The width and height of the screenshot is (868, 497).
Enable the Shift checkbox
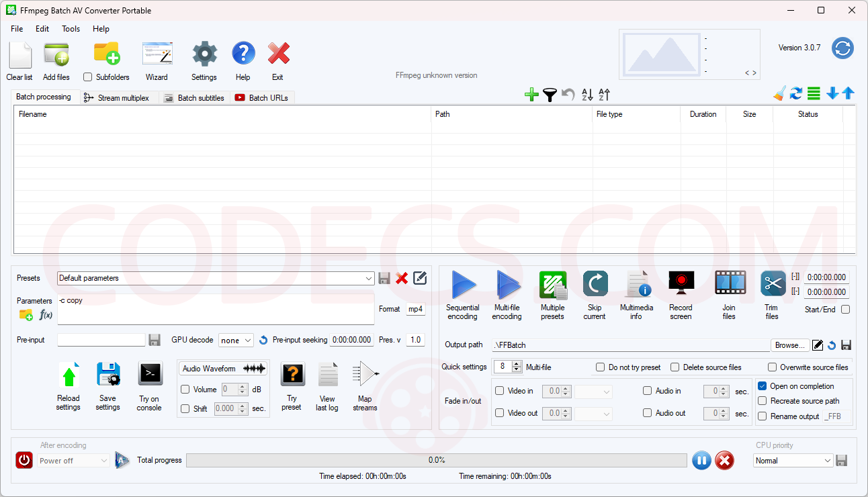click(185, 408)
